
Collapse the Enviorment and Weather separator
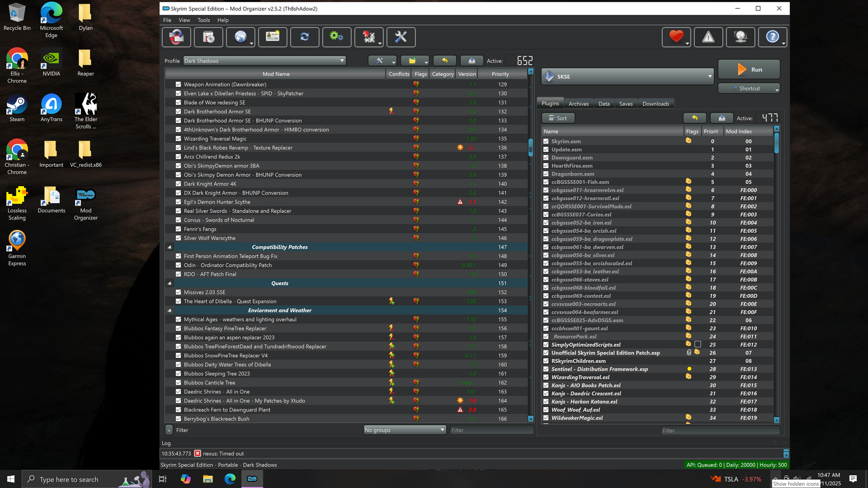click(170, 310)
